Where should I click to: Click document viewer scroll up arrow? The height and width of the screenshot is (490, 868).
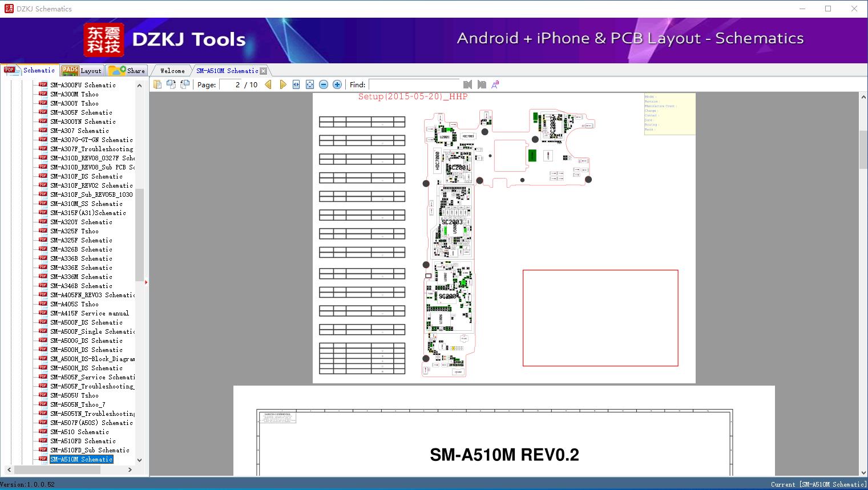click(863, 98)
